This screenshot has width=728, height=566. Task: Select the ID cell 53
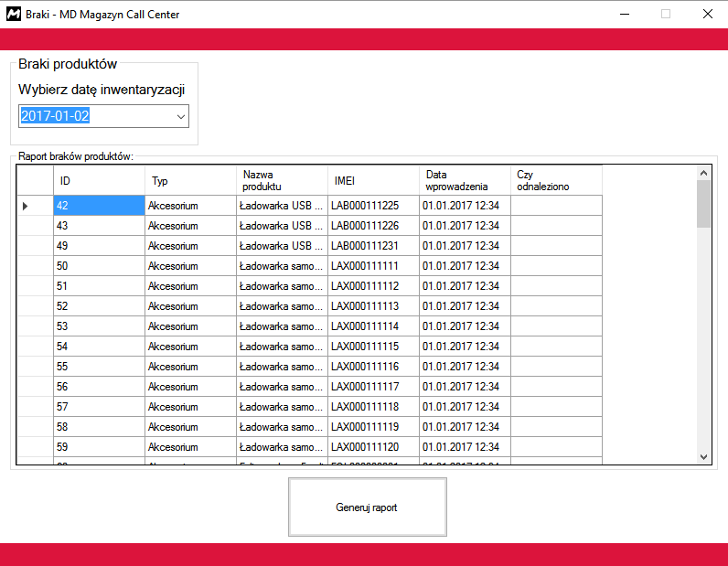[x=100, y=326]
